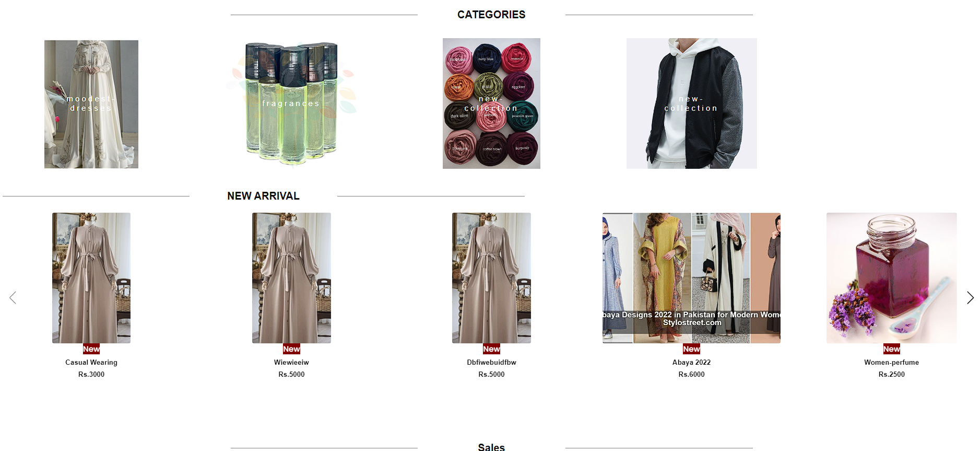Screen dimensions: 980x451
Task: Select the Dbfiwebuidfbw product image
Action: click(x=491, y=278)
